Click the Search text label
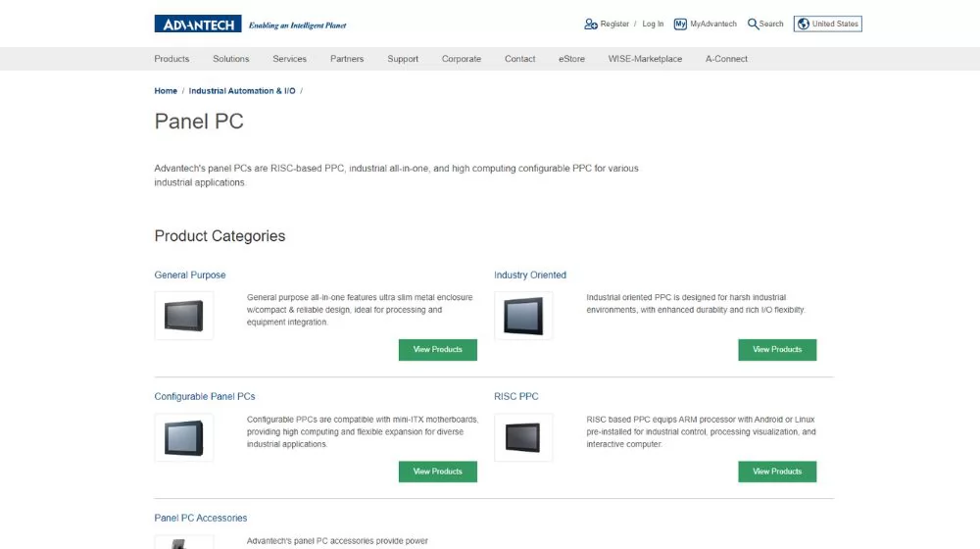The width and height of the screenshot is (980, 549). [x=771, y=24]
